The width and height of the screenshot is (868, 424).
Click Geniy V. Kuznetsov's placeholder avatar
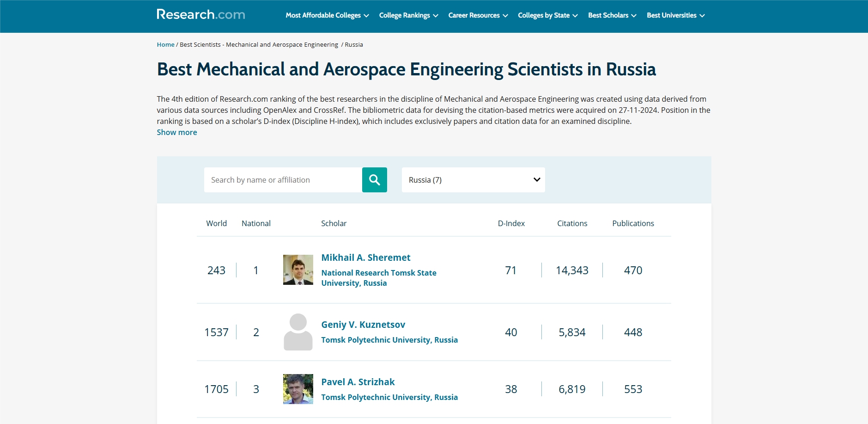298,332
